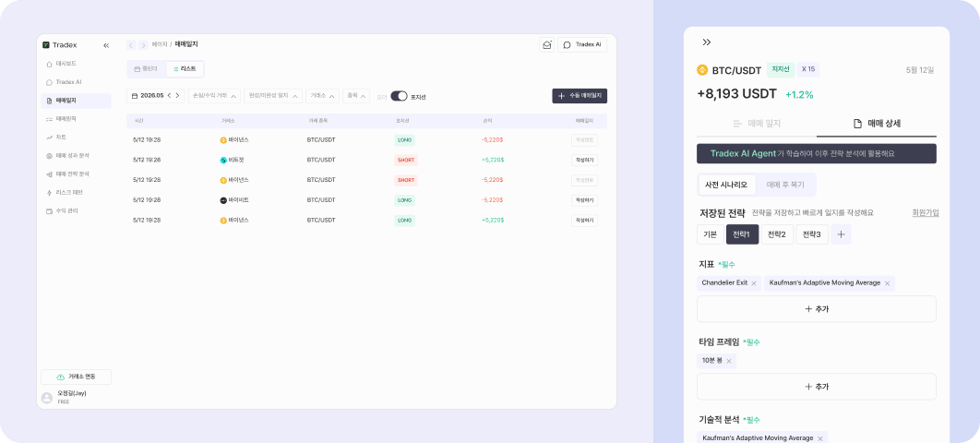
Task: Click the 대시보드 home icon in sidebar
Action: 50,64
